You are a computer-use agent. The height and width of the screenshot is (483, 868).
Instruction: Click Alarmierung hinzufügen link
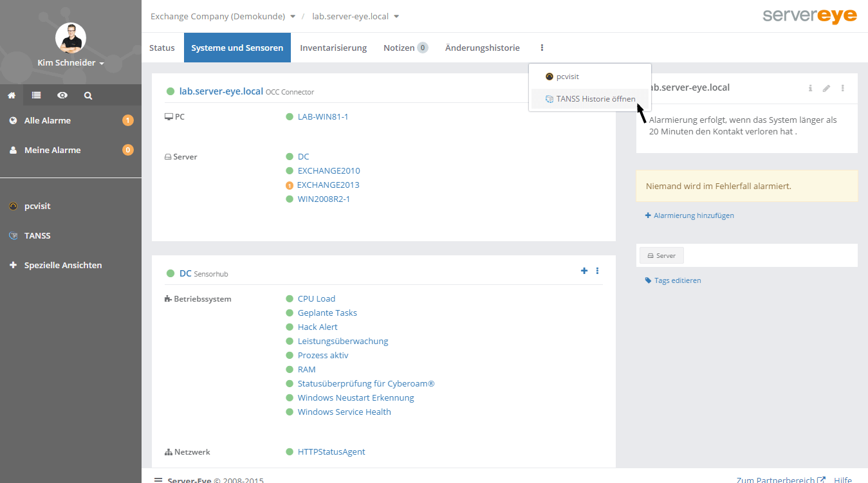click(693, 215)
